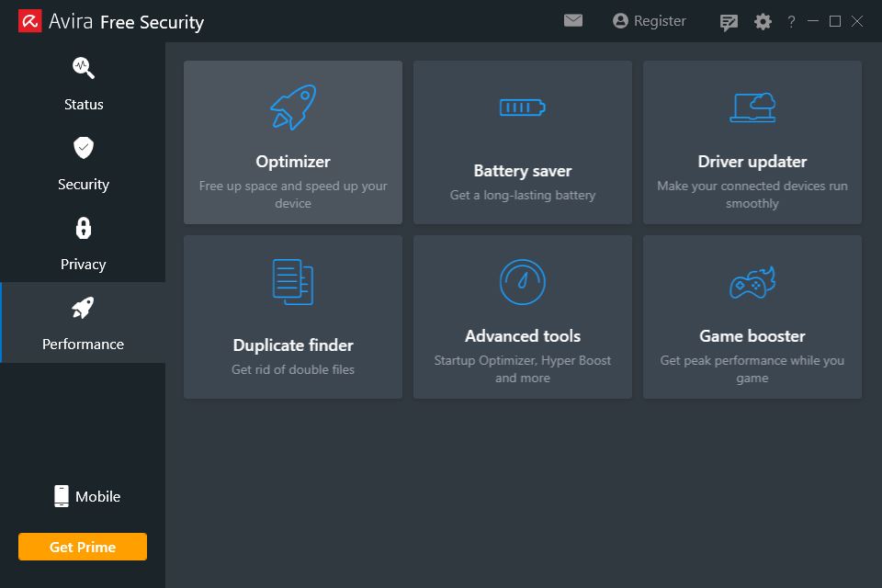The image size is (882, 588).
Task: Open the Battery saver title
Action: (x=523, y=171)
